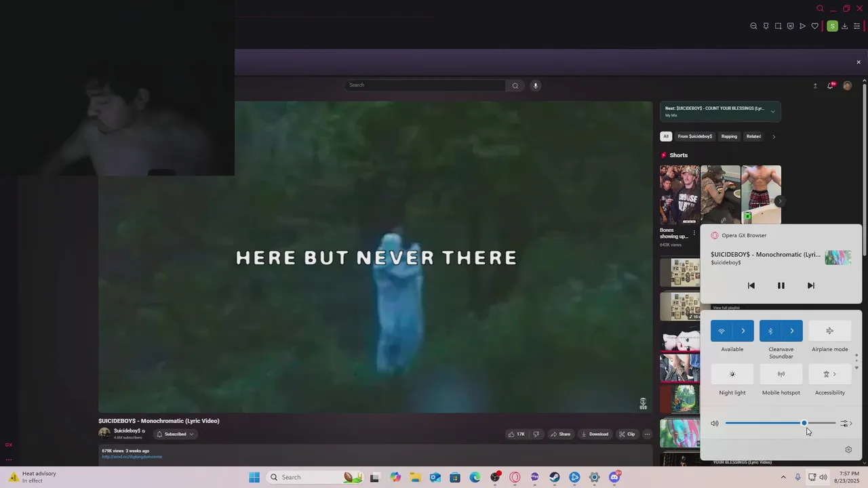Add page to bookmarks with heart icon

click(814, 26)
